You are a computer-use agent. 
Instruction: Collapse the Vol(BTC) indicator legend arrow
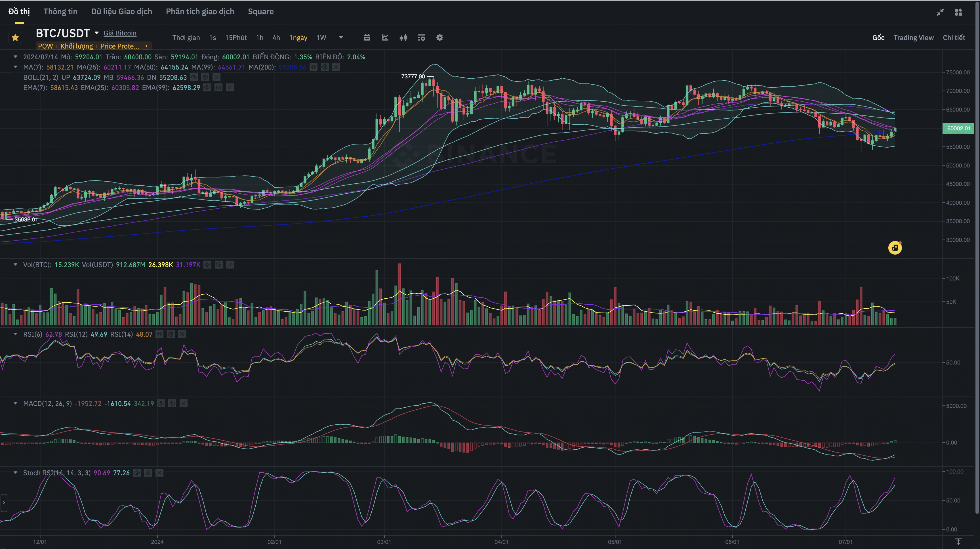[15, 265]
